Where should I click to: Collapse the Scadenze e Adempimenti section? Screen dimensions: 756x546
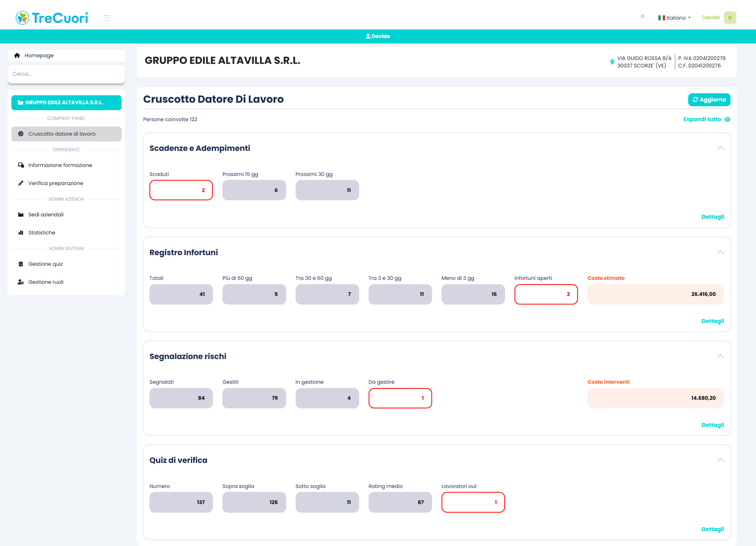(x=720, y=148)
